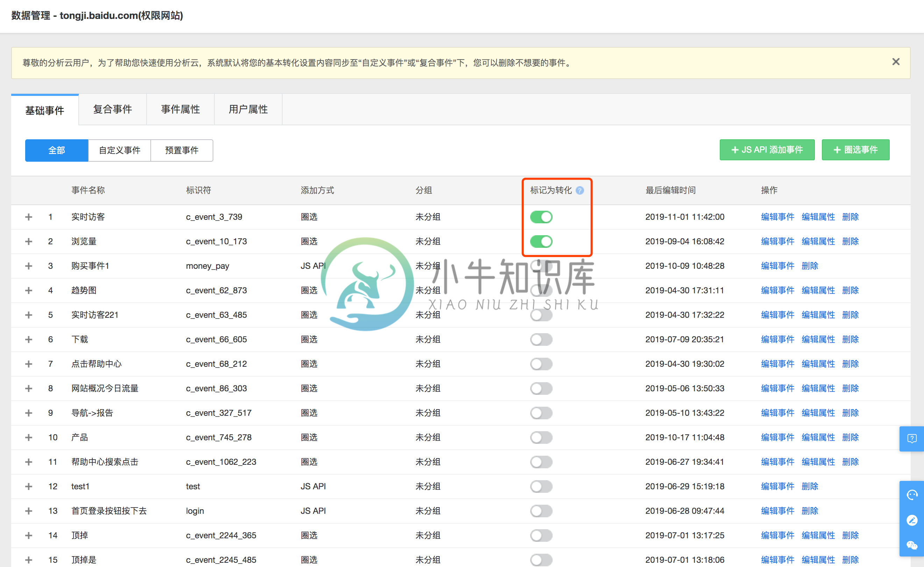This screenshot has height=567, width=924.
Task: Click event name 点击帮助中心
Action: [x=97, y=364]
